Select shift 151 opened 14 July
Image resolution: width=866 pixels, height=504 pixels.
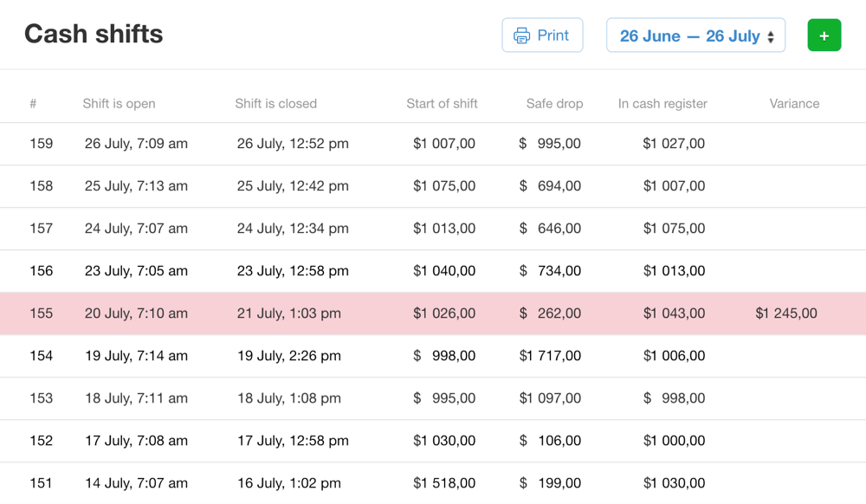pos(136,483)
